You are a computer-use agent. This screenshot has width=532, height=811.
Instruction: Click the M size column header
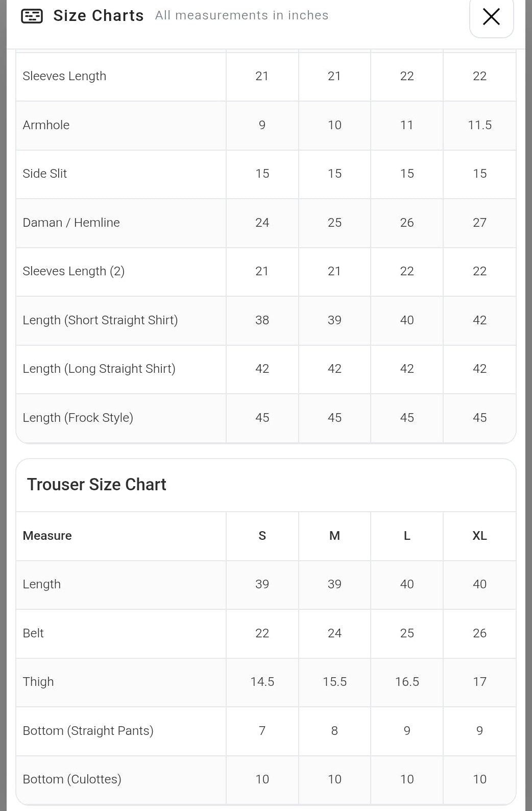(334, 536)
